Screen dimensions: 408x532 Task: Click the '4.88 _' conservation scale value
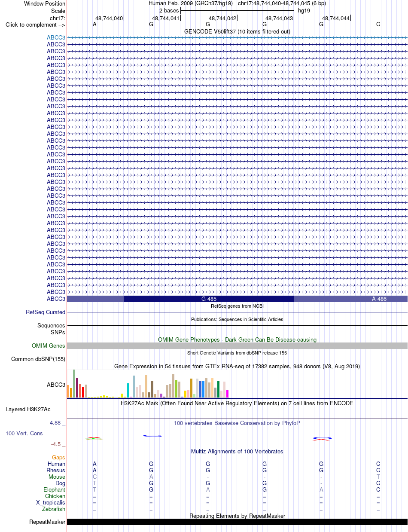pyautogui.click(x=58, y=423)
